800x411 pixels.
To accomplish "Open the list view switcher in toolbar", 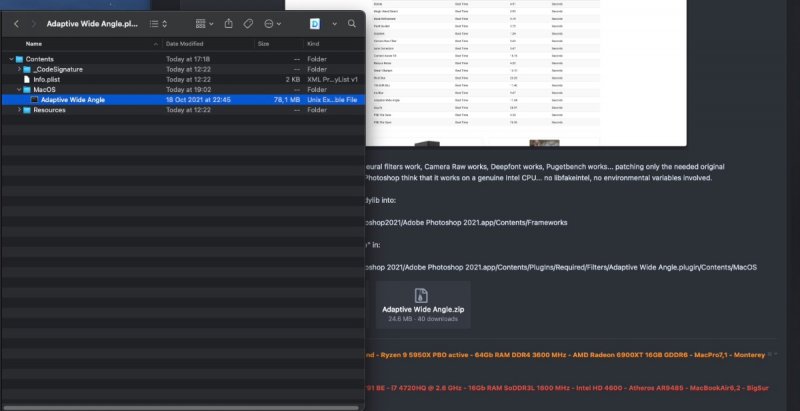I will [x=158, y=22].
